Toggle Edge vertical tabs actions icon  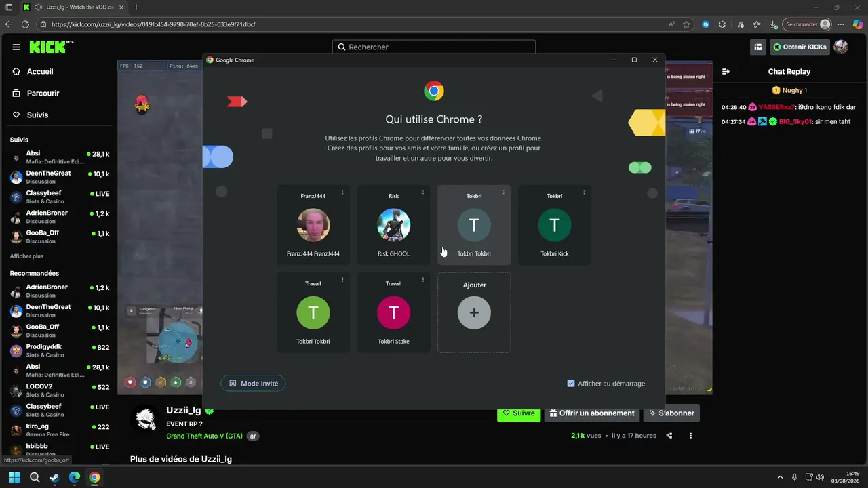click(x=9, y=7)
